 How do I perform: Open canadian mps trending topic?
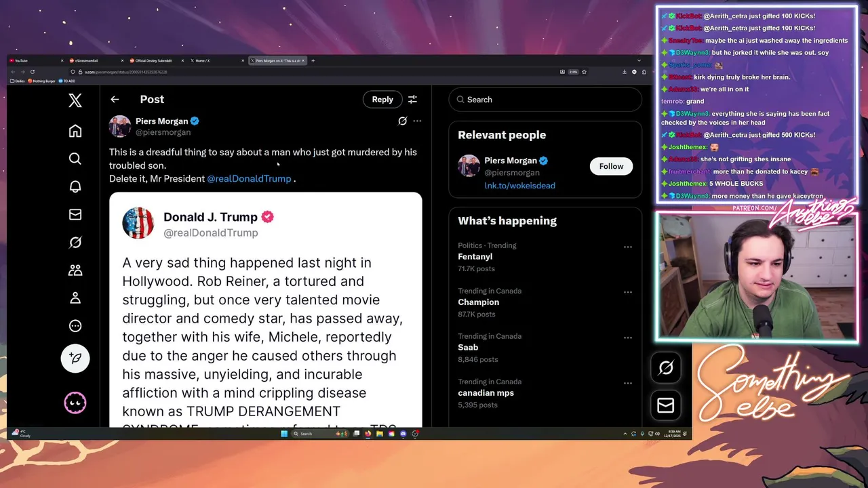(x=486, y=392)
